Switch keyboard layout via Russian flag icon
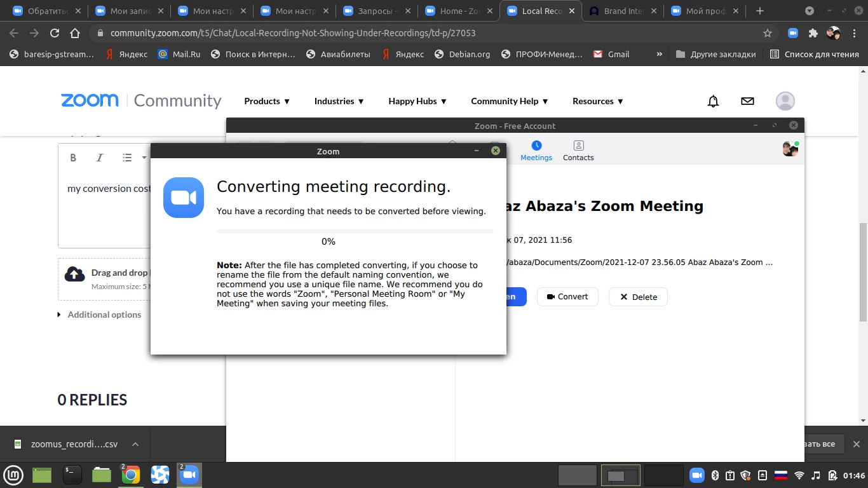 (781, 475)
